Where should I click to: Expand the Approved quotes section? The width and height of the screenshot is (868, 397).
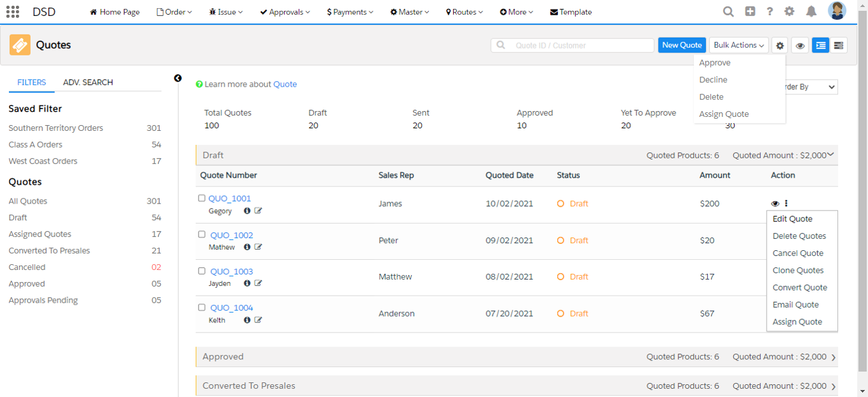[x=834, y=357]
